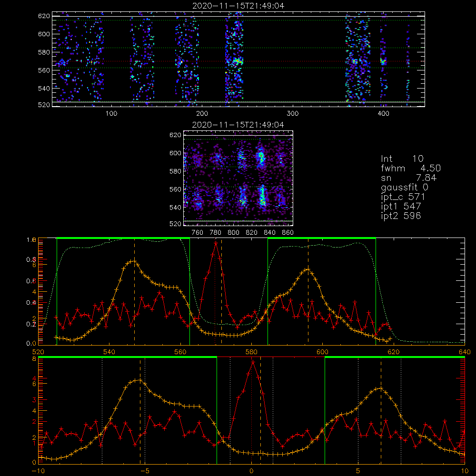This screenshot has height=476, width=476.
Task: Click x-axis label 820 under middle zoomed image
Action: point(252,233)
